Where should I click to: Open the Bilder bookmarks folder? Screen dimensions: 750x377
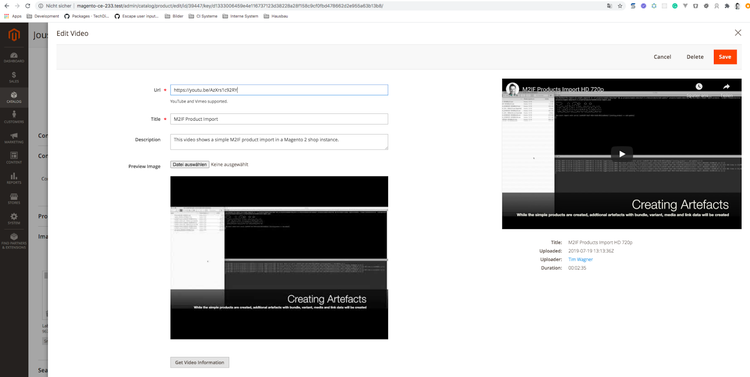(174, 16)
